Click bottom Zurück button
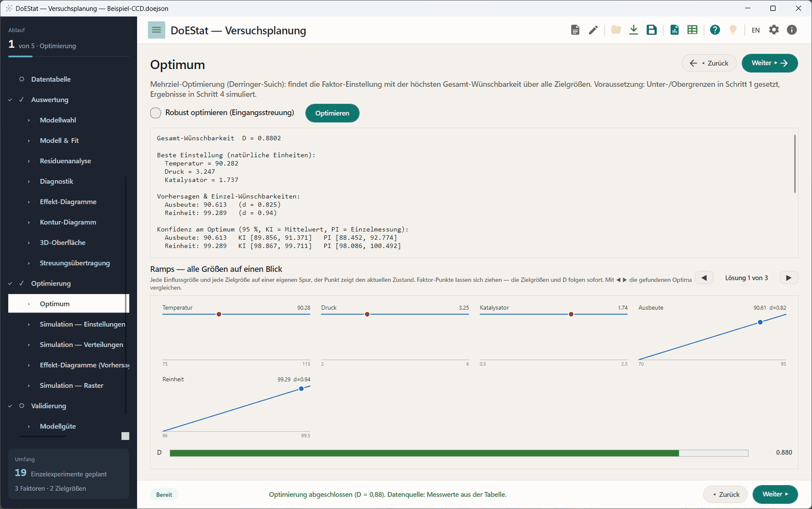The width and height of the screenshot is (812, 509). (726, 494)
